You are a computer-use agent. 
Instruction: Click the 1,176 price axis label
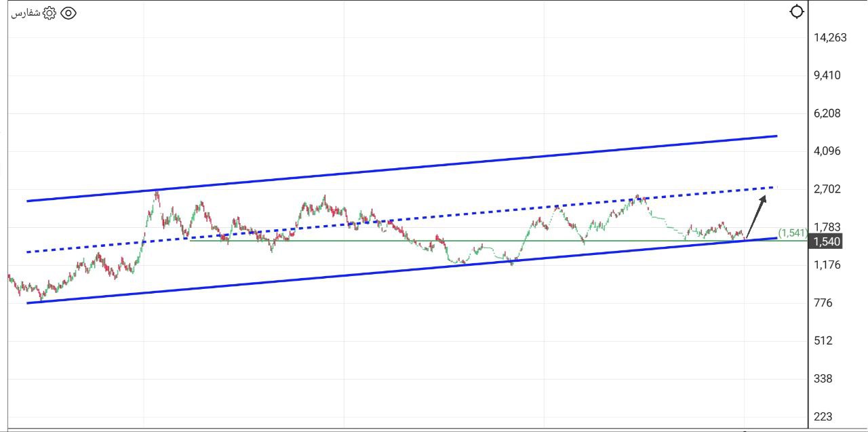click(x=827, y=265)
